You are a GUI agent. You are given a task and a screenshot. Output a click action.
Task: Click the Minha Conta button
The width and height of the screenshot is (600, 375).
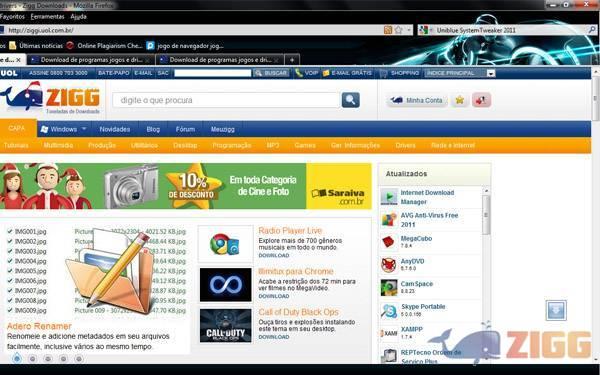point(417,100)
